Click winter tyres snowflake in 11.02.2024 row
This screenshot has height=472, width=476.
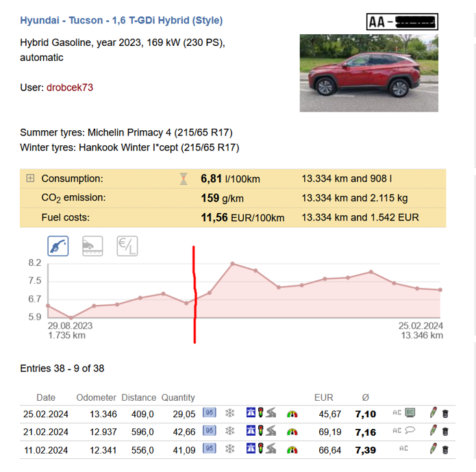(x=230, y=449)
